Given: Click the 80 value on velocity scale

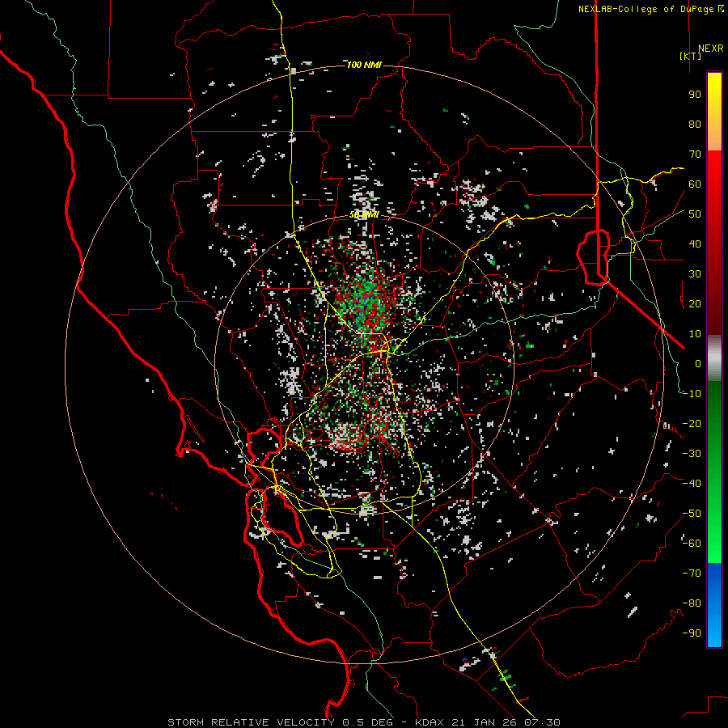Looking at the screenshot, I should click(695, 125).
